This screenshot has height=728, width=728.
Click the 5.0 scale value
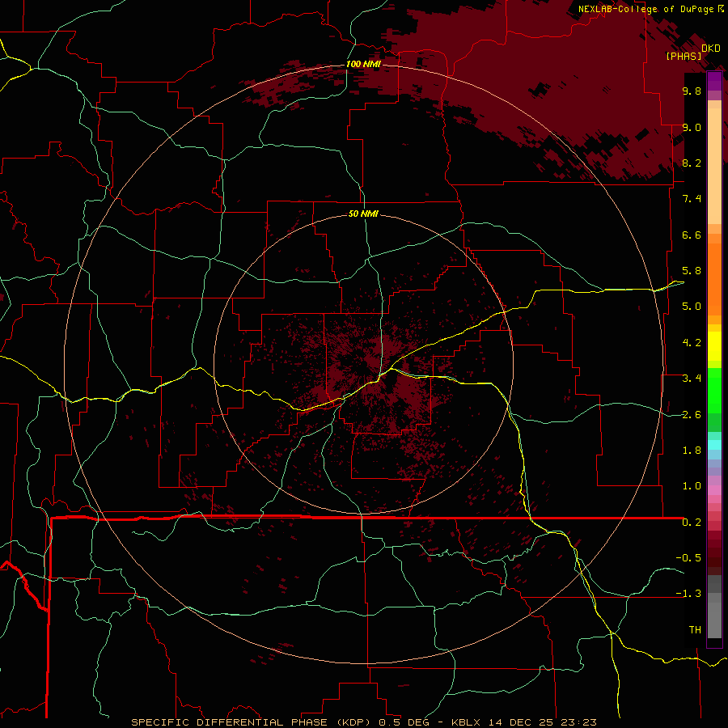coord(692,307)
